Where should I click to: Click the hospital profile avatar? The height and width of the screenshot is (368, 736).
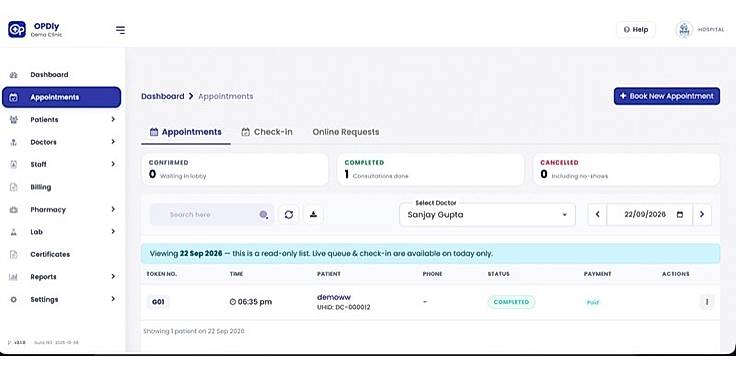click(x=684, y=30)
